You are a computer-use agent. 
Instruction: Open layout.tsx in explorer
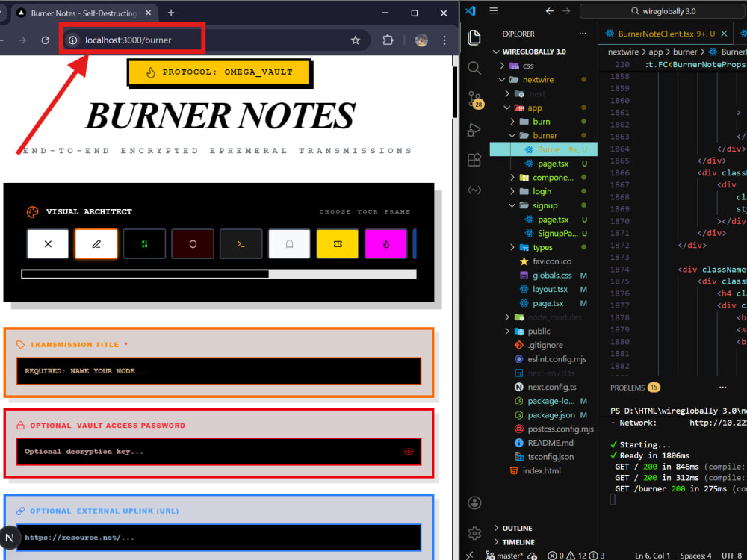550,289
